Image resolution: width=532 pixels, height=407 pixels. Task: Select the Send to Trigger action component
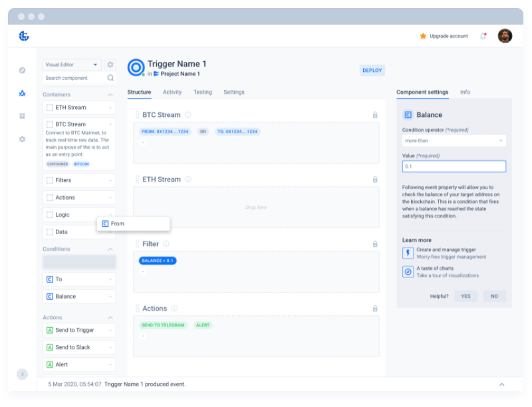pos(79,331)
